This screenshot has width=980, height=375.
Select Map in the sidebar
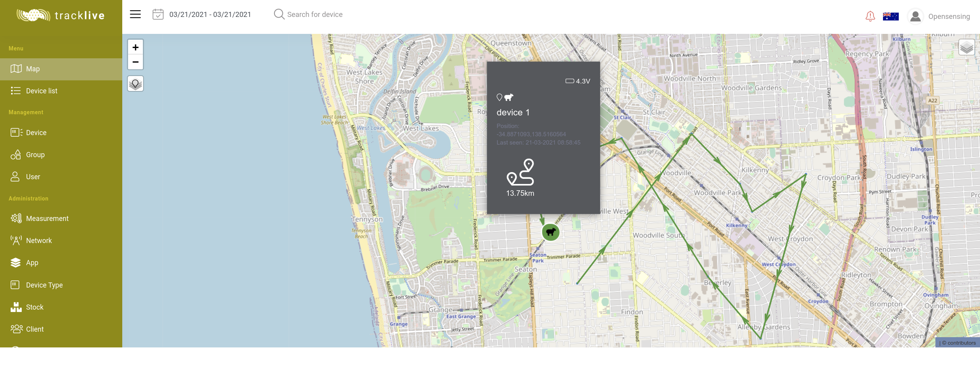pos(33,69)
